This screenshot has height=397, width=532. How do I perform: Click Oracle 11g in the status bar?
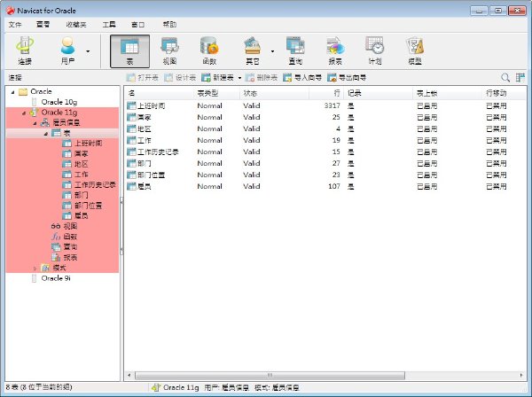(x=181, y=387)
